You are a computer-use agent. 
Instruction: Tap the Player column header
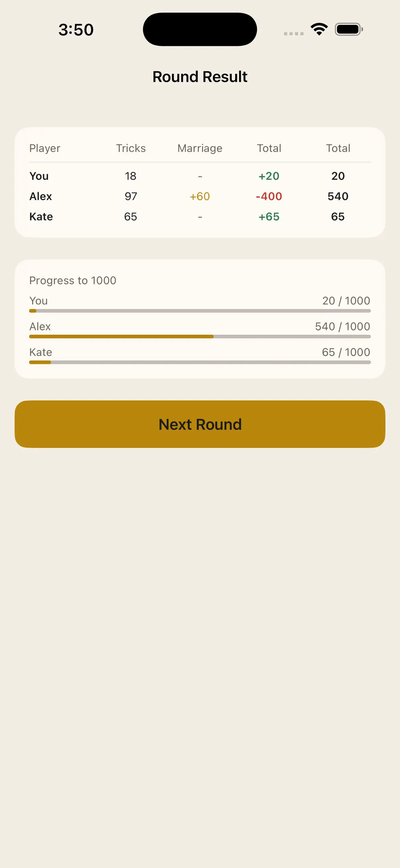45,148
